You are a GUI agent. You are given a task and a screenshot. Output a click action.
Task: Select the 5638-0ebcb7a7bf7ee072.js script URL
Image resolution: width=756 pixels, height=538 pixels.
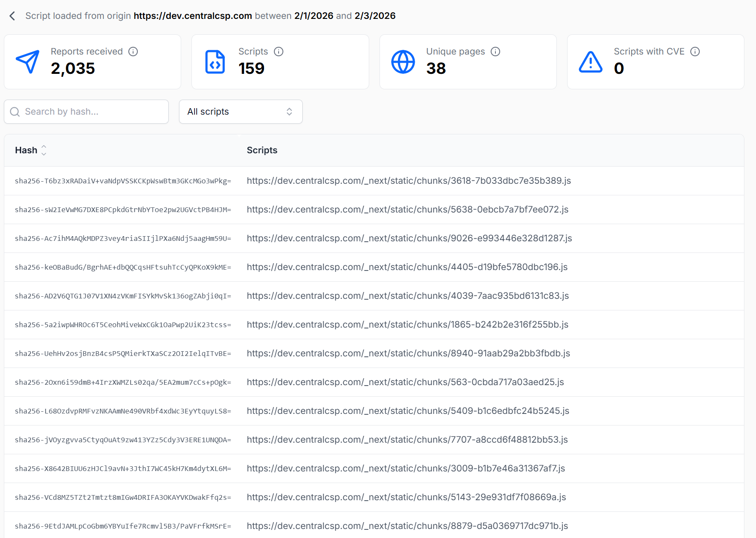click(x=407, y=210)
